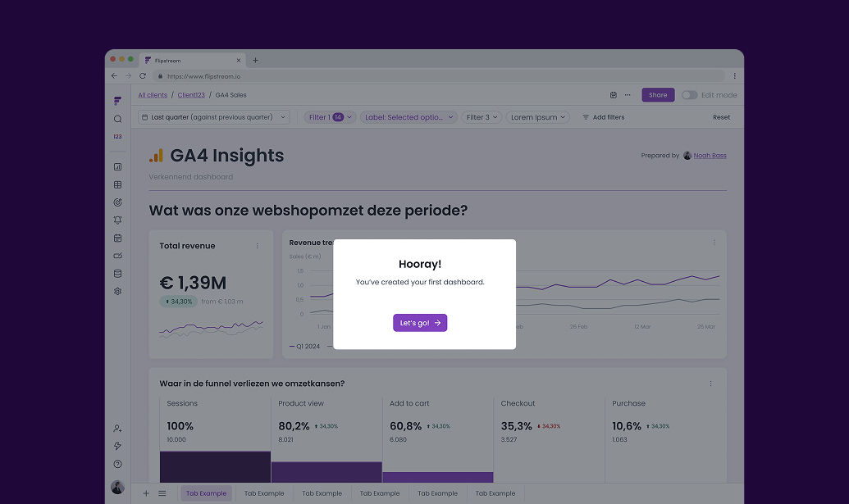The height and width of the screenshot is (504, 849).
Task: Select the database icon in the sidebar
Action: click(117, 273)
